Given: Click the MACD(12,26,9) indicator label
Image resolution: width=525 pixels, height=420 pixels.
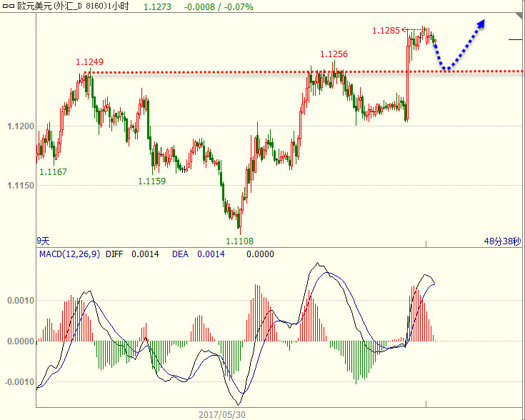Looking at the screenshot, I should pos(69,254).
